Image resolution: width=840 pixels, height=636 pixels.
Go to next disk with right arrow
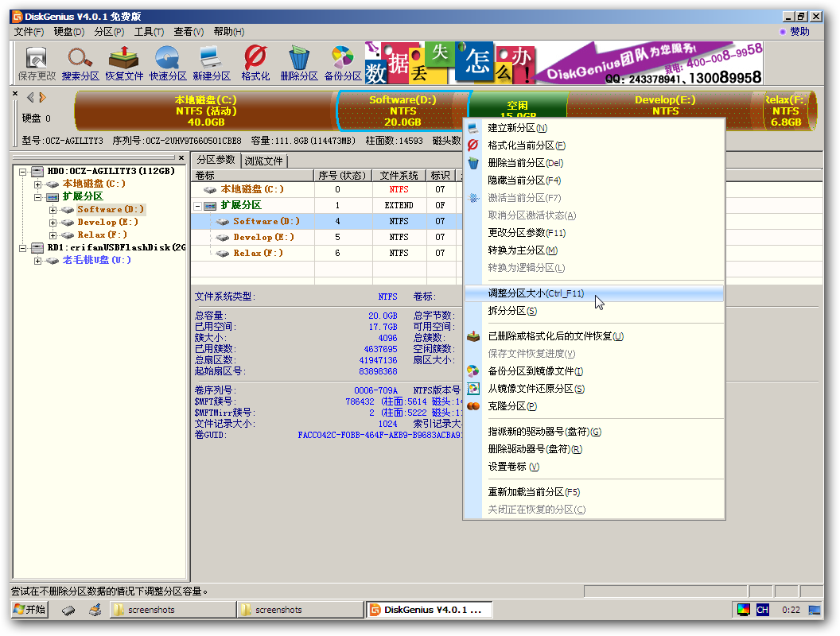point(42,98)
